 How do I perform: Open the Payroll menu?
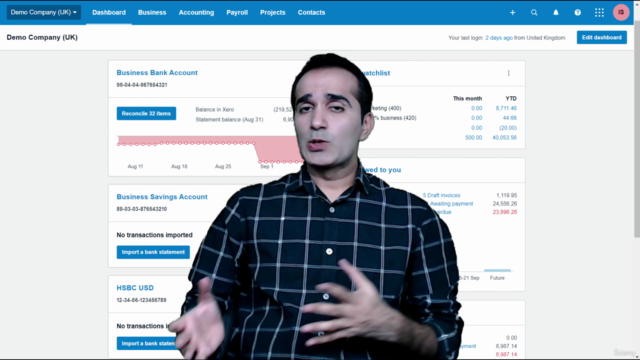[x=237, y=13]
